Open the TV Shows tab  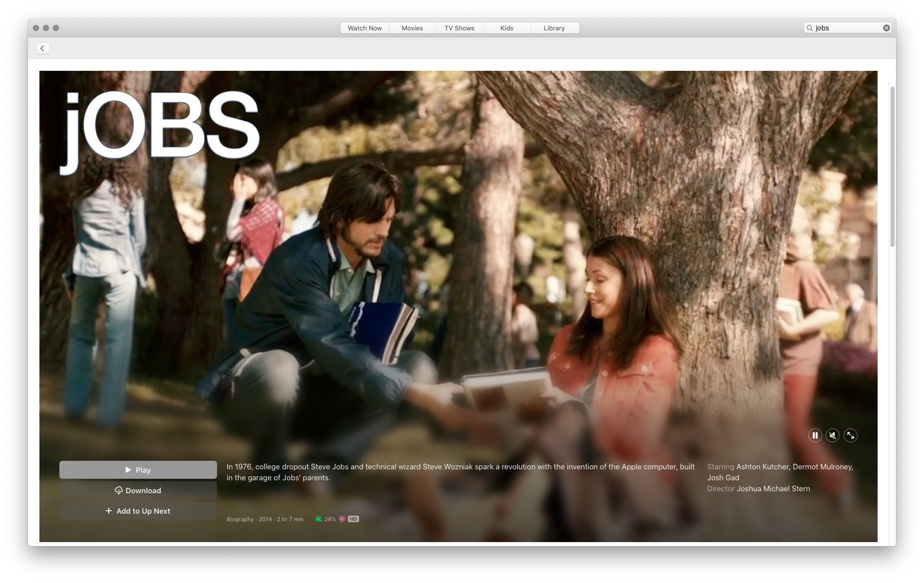click(460, 28)
